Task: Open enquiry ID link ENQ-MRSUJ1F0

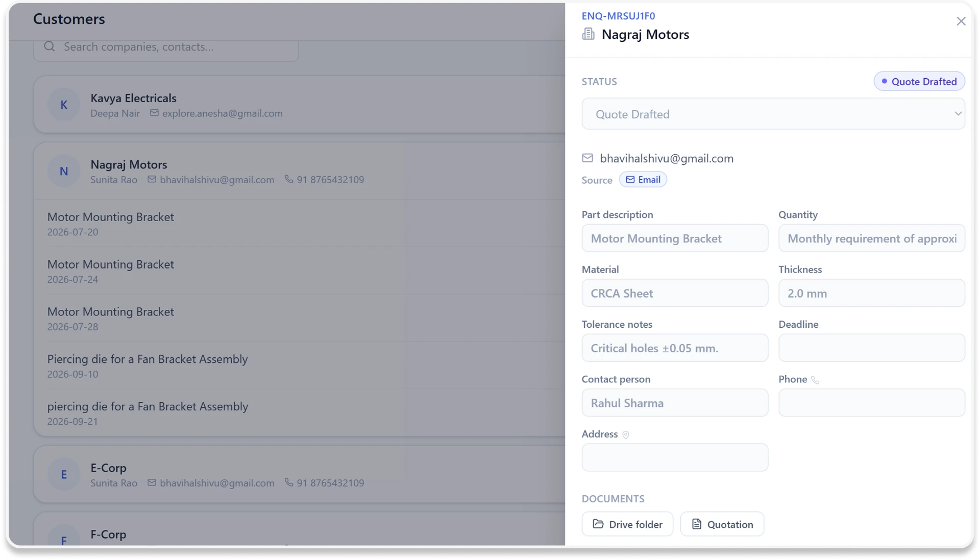Action: pyautogui.click(x=618, y=16)
